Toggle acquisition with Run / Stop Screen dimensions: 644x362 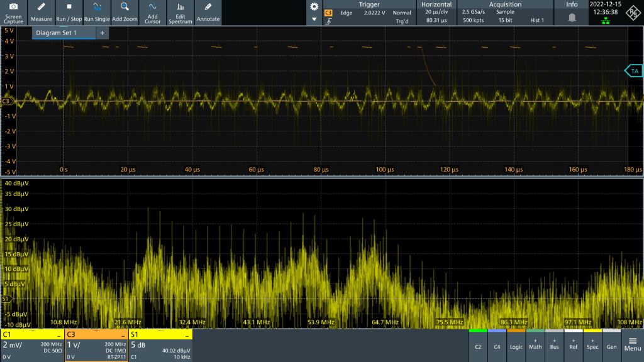pyautogui.click(x=69, y=11)
